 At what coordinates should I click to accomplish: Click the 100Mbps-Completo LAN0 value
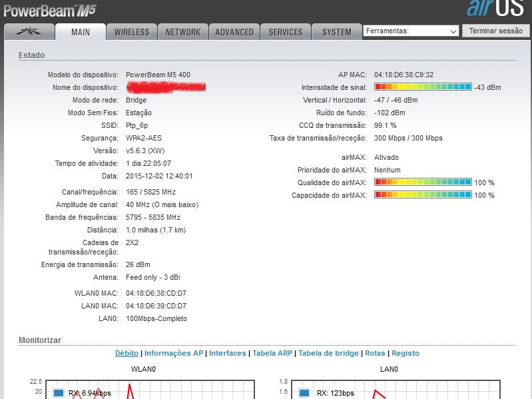coord(156,318)
